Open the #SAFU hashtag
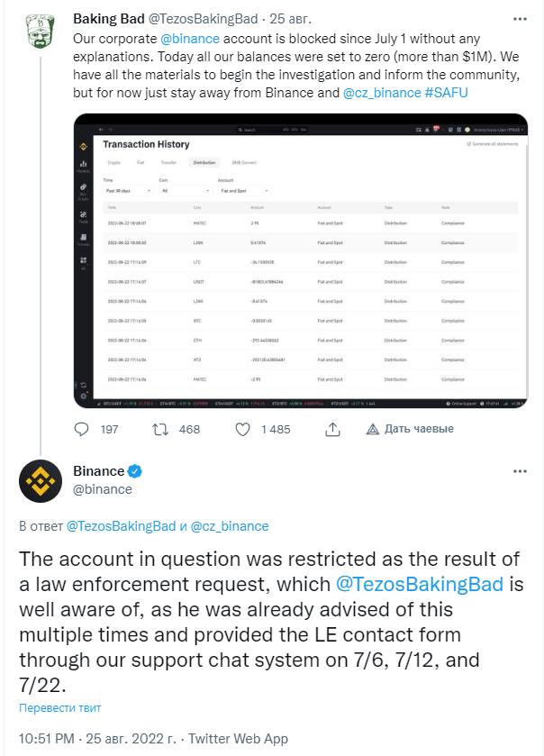This screenshot has height=756, width=544. pos(446,93)
